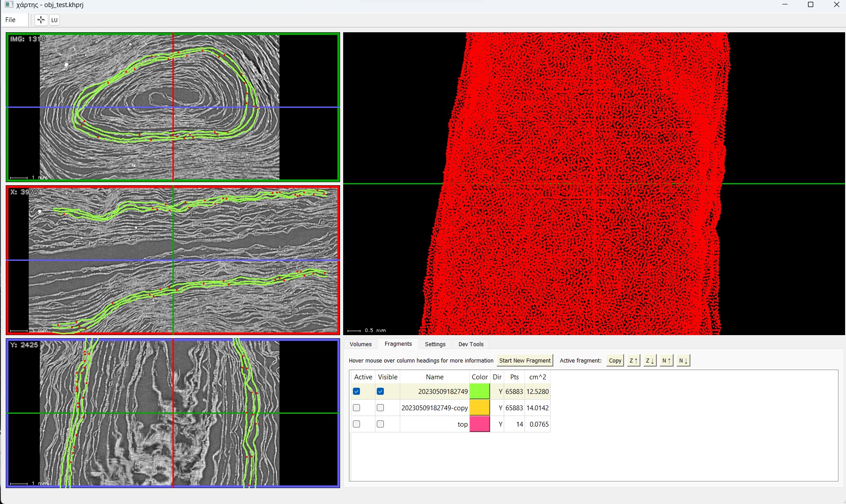Open the File menu
846x504 pixels.
coord(10,20)
